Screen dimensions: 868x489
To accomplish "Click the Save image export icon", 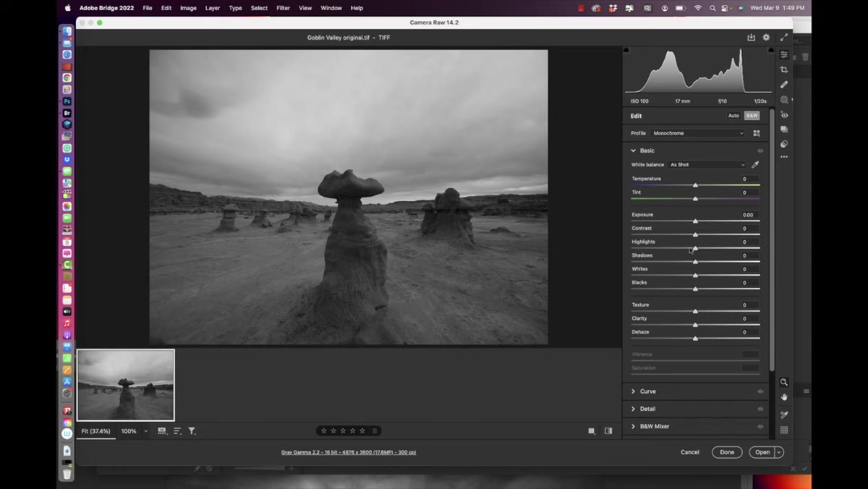I will pos(751,37).
